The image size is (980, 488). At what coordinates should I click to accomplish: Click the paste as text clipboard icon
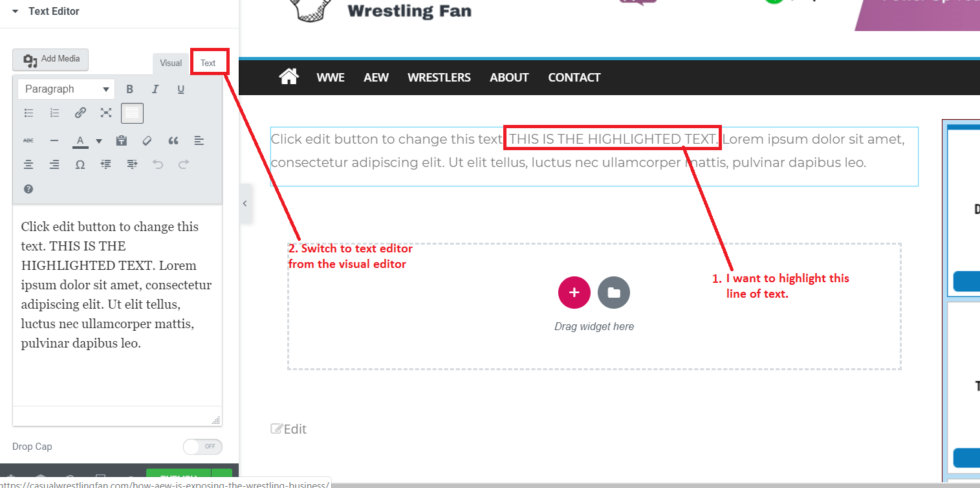click(121, 140)
